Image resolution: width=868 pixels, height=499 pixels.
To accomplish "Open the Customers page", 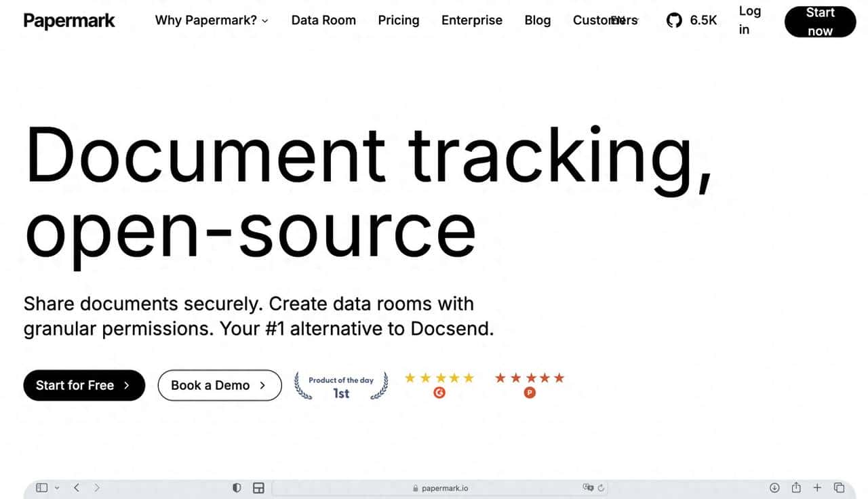I will (x=605, y=20).
